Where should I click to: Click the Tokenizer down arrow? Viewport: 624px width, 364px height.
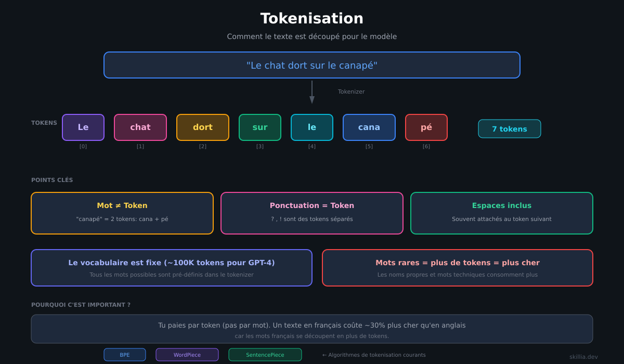(x=312, y=93)
